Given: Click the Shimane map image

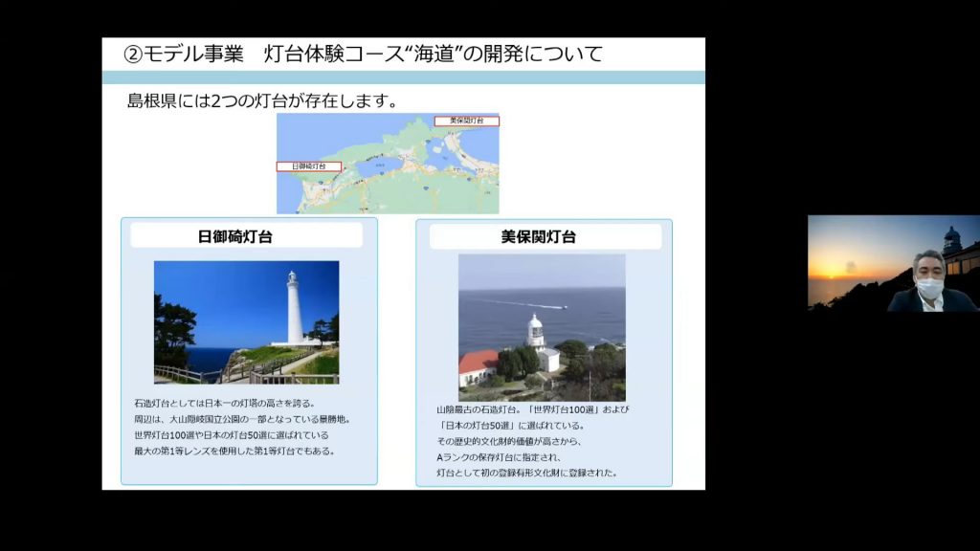Looking at the screenshot, I should (x=388, y=163).
